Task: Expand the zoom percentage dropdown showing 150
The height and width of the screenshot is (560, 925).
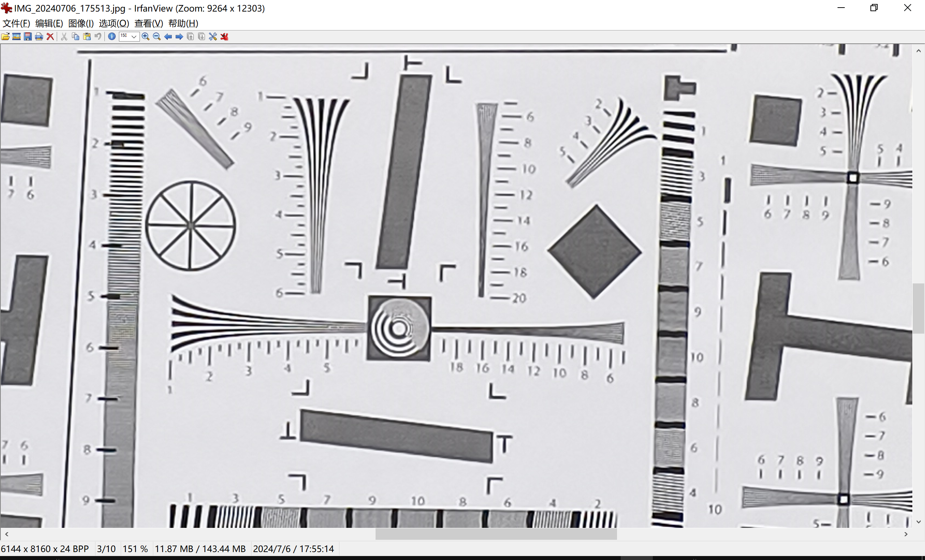Action: (x=134, y=36)
